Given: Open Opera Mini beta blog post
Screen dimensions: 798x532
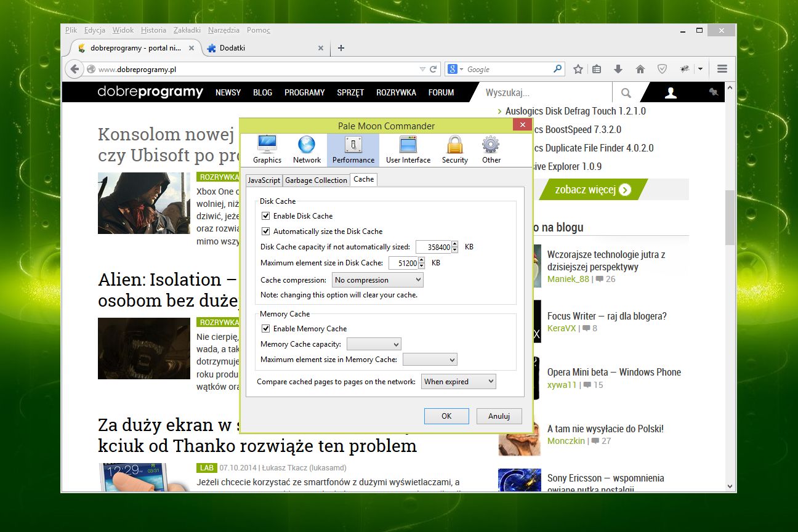Looking at the screenshot, I should (614, 372).
